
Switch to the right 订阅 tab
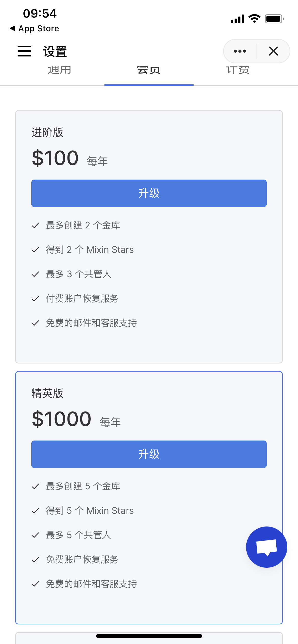[x=238, y=70]
